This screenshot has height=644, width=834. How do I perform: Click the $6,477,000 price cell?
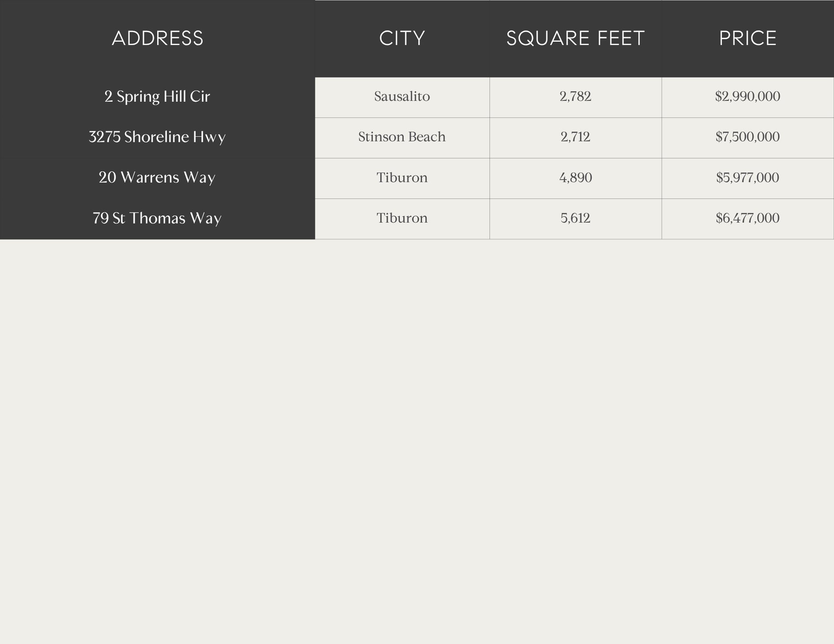pyautogui.click(x=748, y=219)
